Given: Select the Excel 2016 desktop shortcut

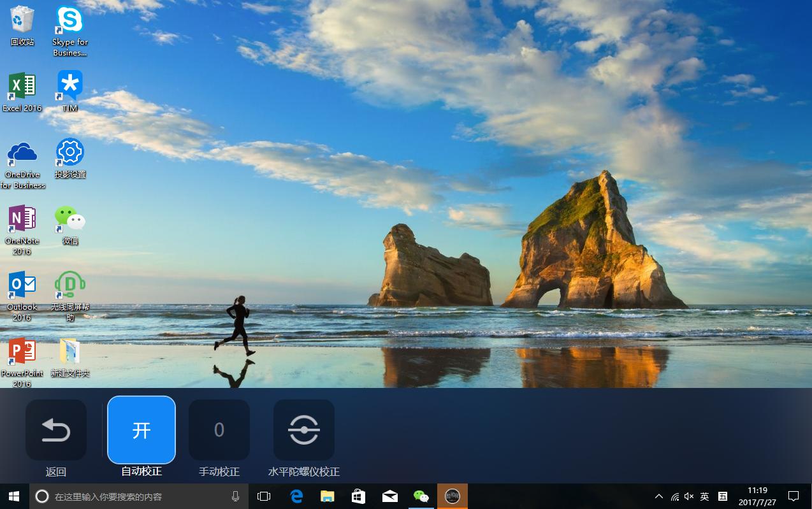Looking at the screenshot, I should (x=22, y=86).
